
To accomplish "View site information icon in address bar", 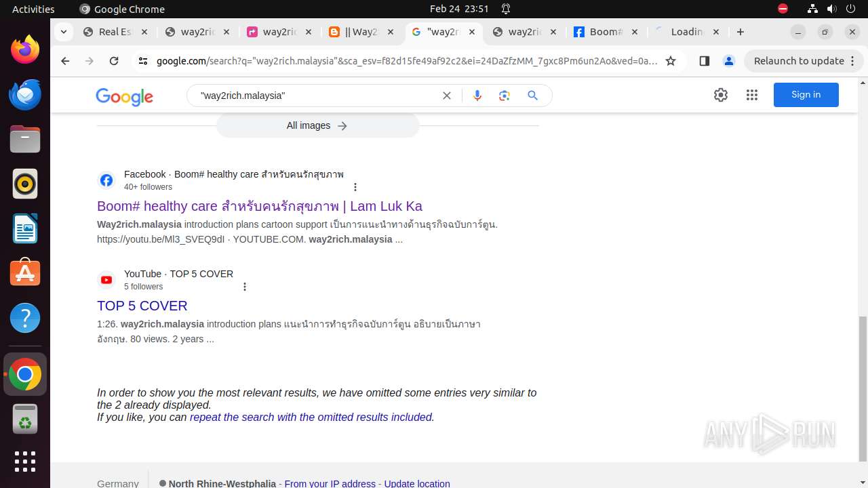I will pyautogui.click(x=142, y=61).
